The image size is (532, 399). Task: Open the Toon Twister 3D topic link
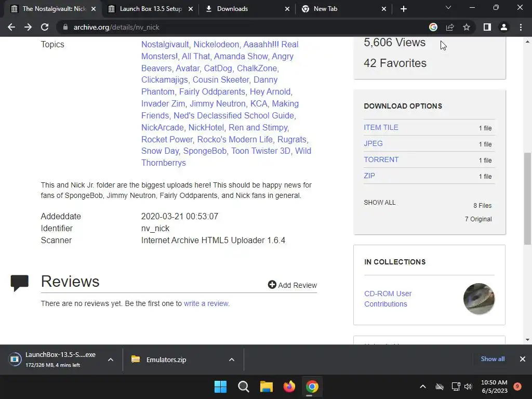tap(261, 151)
